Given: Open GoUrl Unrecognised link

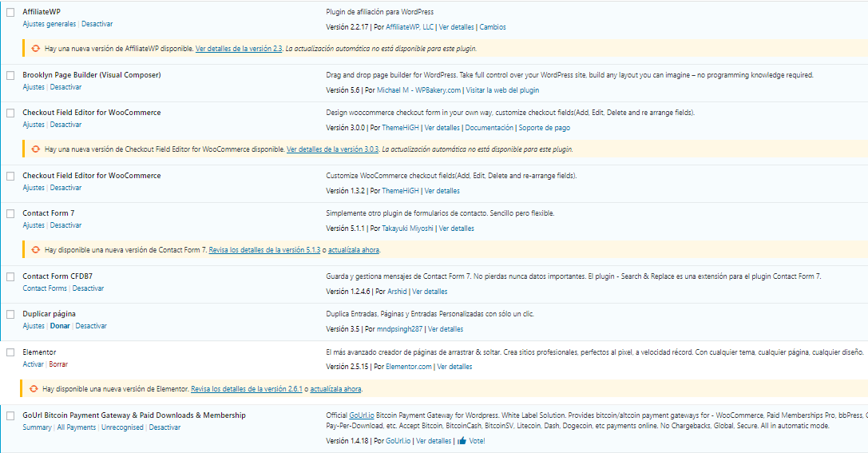Looking at the screenshot, I should point(122,428).
